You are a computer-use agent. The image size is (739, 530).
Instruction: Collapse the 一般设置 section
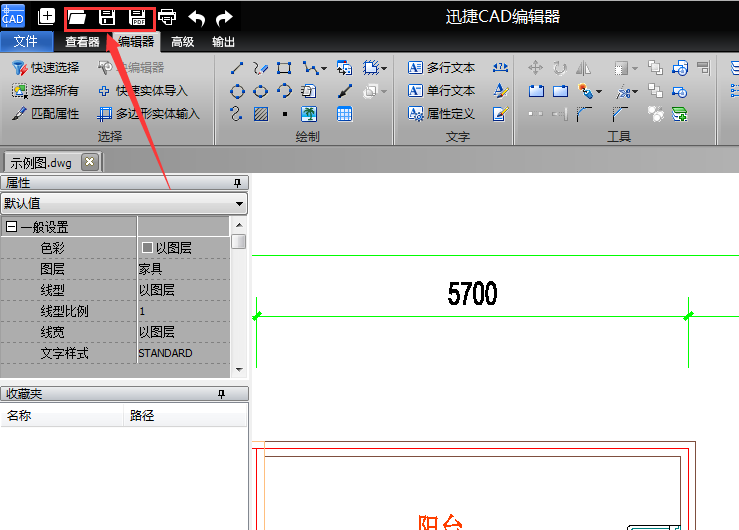point(12,227)
